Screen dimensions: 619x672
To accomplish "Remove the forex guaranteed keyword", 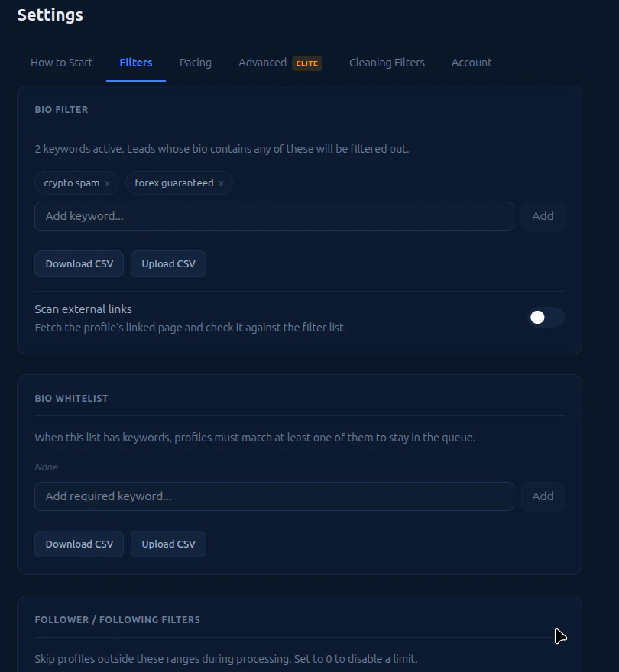I will [x=221, y=183].
